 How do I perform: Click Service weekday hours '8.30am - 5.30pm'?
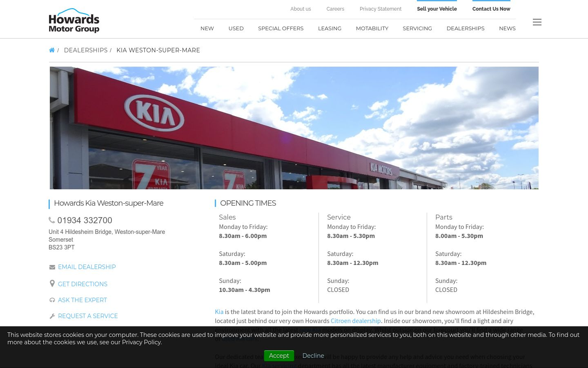tap(351, 236)
